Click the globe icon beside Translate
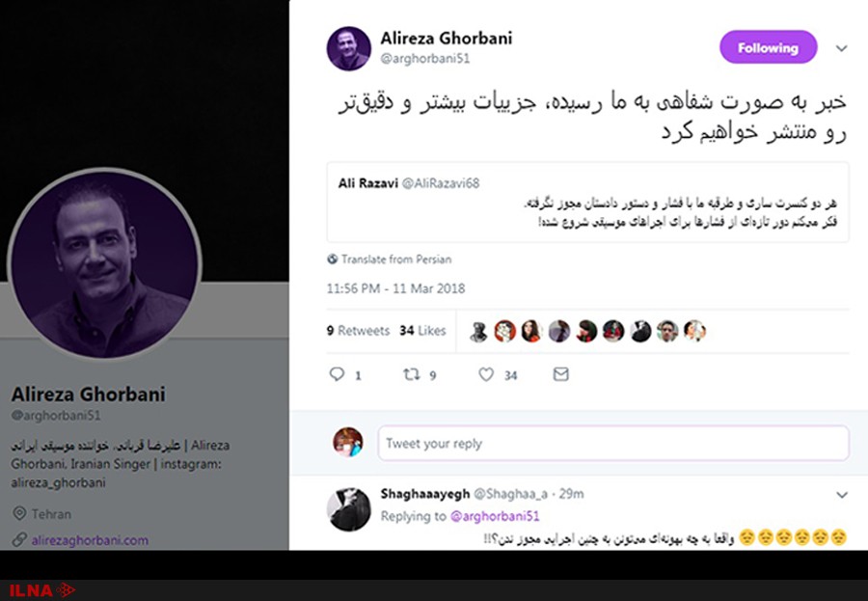The image size is (868, 601). tap(332, 259)
